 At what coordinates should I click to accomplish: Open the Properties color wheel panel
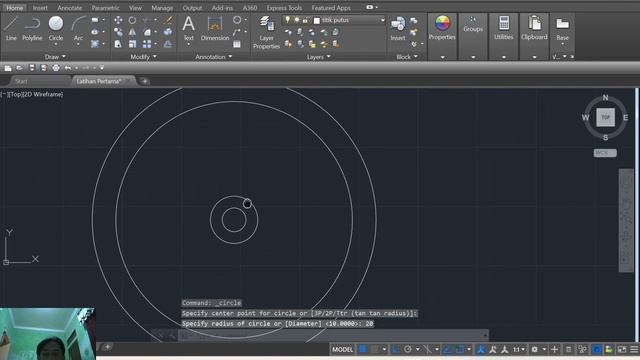[442, 27]
